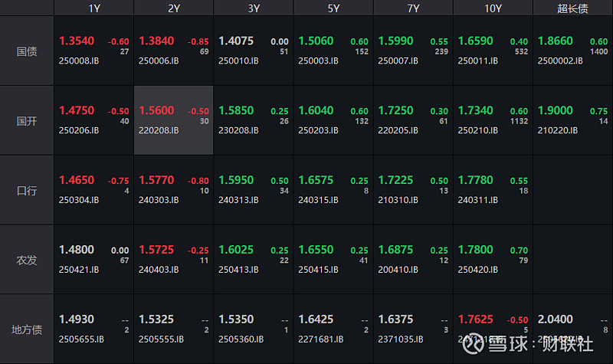Click the 超长债 column header
This screenshot has height=364, width=613.
[x=573, y=8]
